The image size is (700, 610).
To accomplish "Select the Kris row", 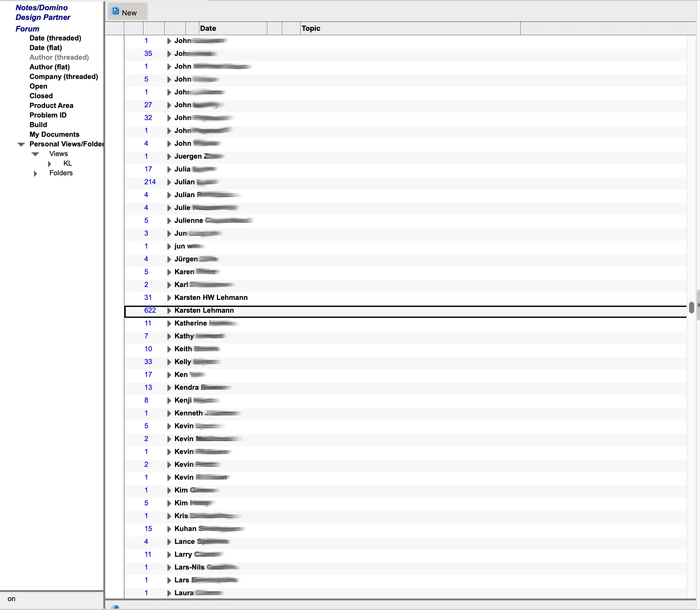I will 405,516.
